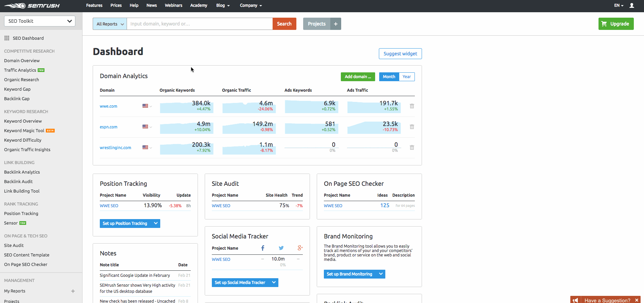Open SEO Content Template in the sidebar
644x303 pixels.
(26, 255)
